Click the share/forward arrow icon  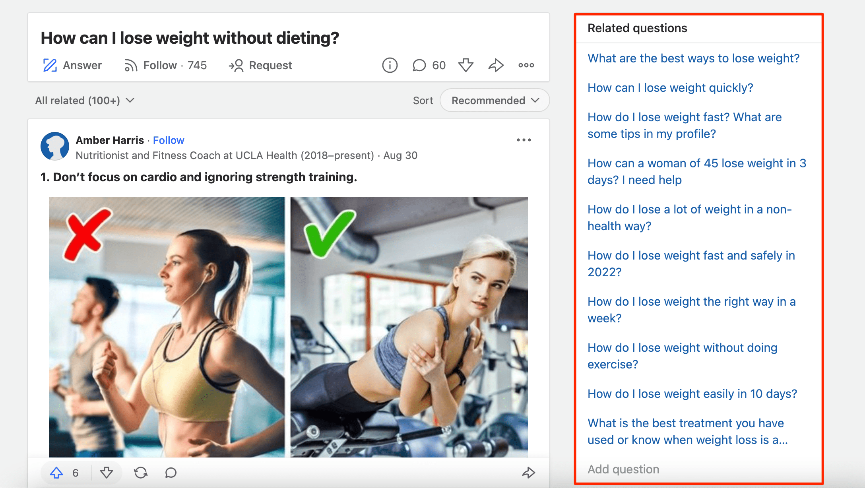(x=495, y=66)
